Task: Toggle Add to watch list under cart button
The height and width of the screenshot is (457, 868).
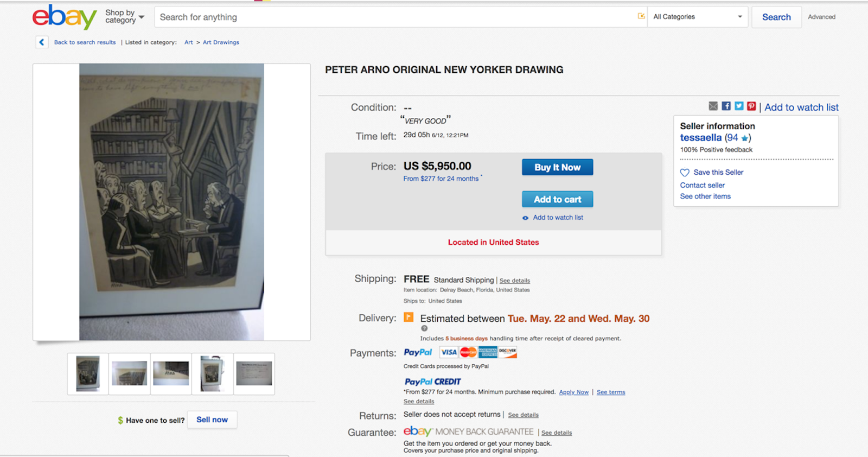Action: coord(552,218)
